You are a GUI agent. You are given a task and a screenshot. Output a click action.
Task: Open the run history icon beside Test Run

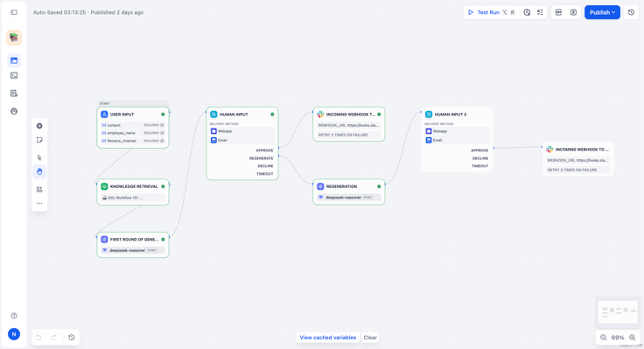point(527,12)
